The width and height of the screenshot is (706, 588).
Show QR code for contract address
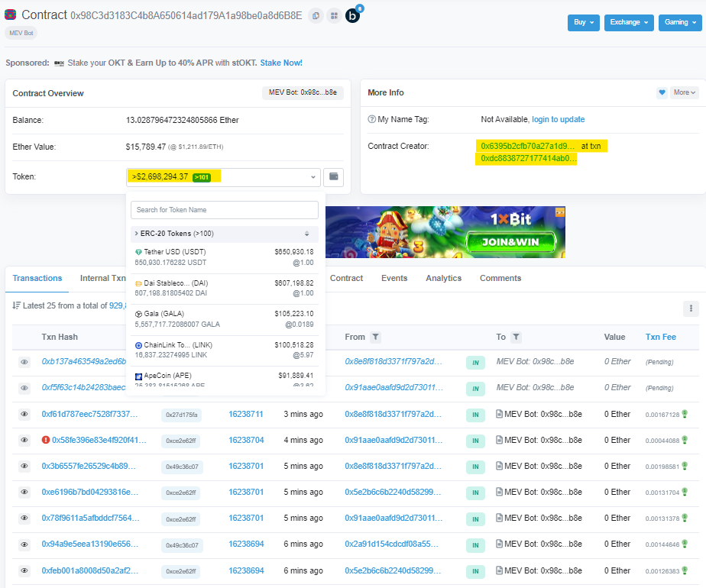(334, 16)
